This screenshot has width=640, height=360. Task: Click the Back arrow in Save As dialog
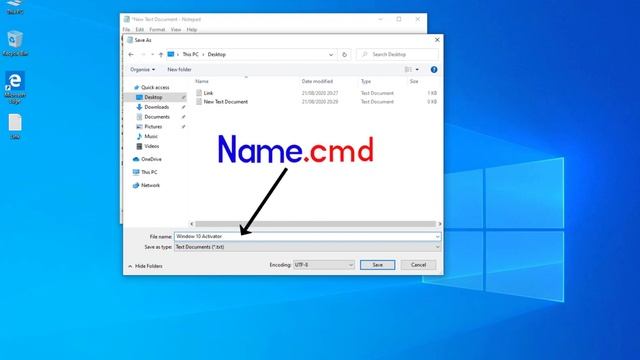(131, 54)
